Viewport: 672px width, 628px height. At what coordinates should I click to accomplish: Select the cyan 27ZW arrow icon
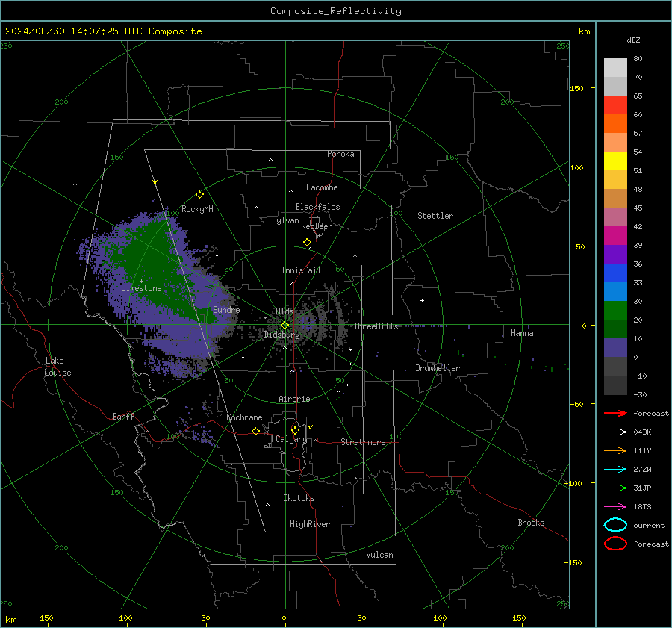coord(615,470)
